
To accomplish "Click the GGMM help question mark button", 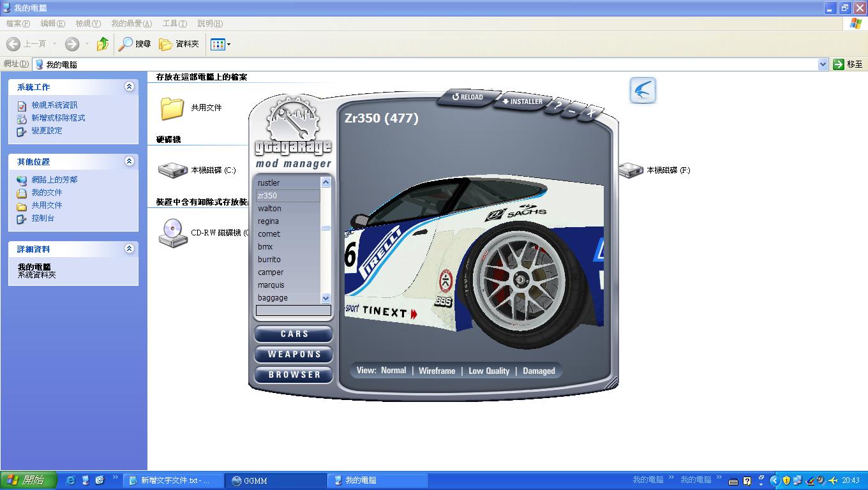I will click(x=557, y=107).
